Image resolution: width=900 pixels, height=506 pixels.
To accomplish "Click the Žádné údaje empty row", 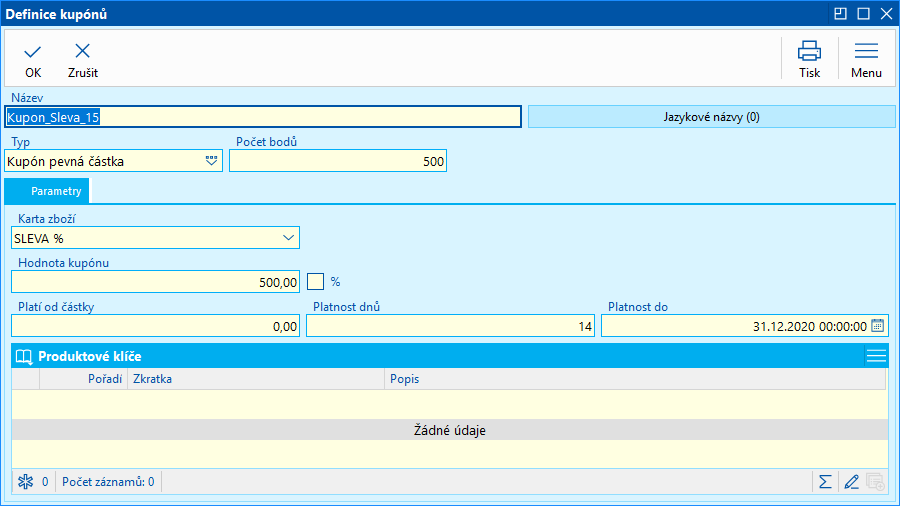I will click(x=449, y=430).
